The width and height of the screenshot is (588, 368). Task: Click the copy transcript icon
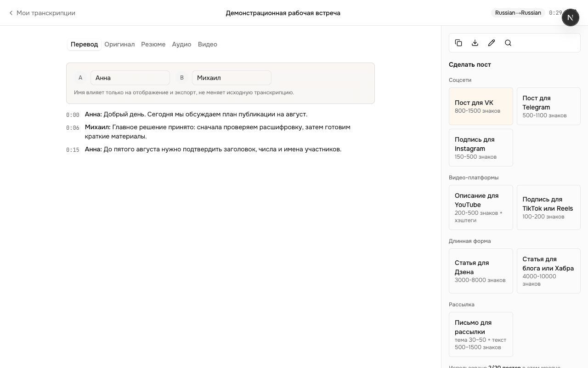(458, 43)
